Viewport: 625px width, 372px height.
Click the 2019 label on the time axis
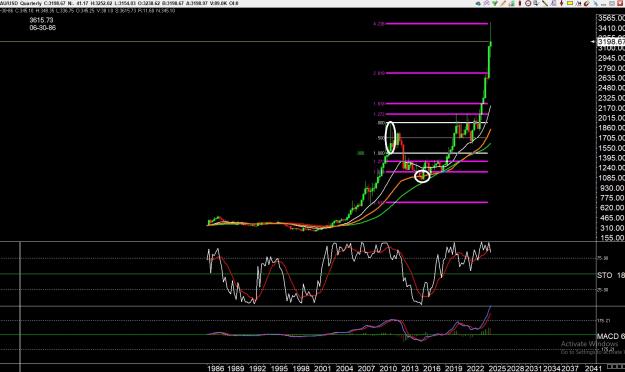[x=453, y=368]
